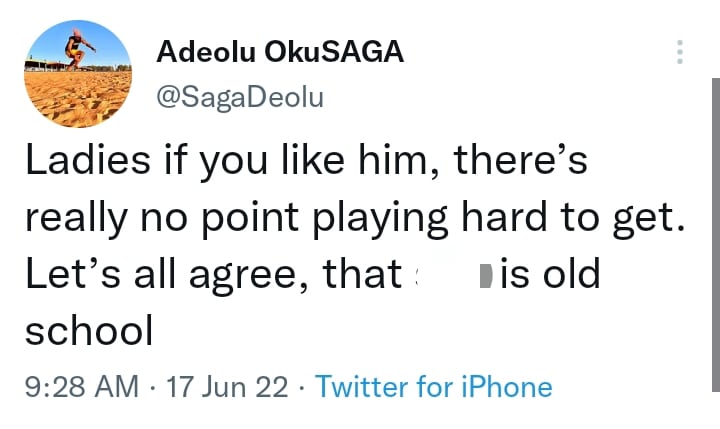The image size is (720, 429).
Task: Click the blurred censored word in the tweet
Action: (450, 274)
